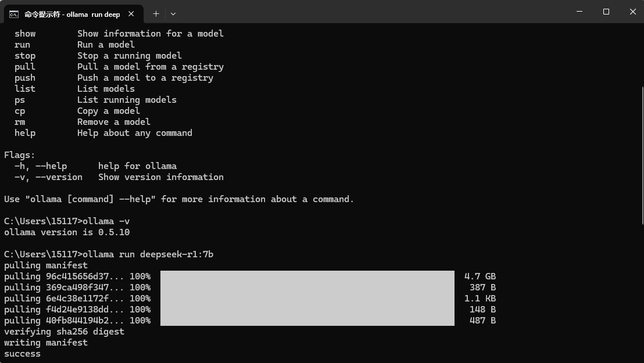The height and width of the screenshot is (363, 644).
Task: Close the terminal window
Action: pyautogui.click(x=632, y=12)
